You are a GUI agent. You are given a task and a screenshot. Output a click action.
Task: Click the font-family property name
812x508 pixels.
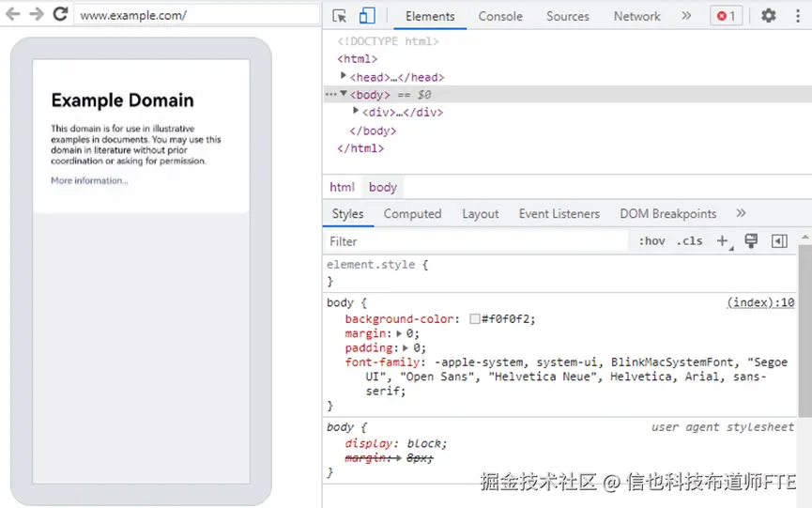(x=382, y=362)
